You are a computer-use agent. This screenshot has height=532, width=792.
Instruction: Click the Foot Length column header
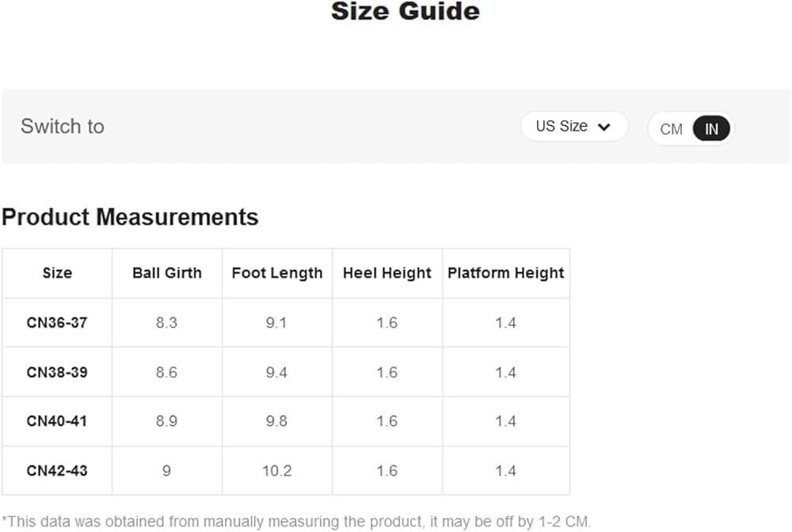coord(277,273)
